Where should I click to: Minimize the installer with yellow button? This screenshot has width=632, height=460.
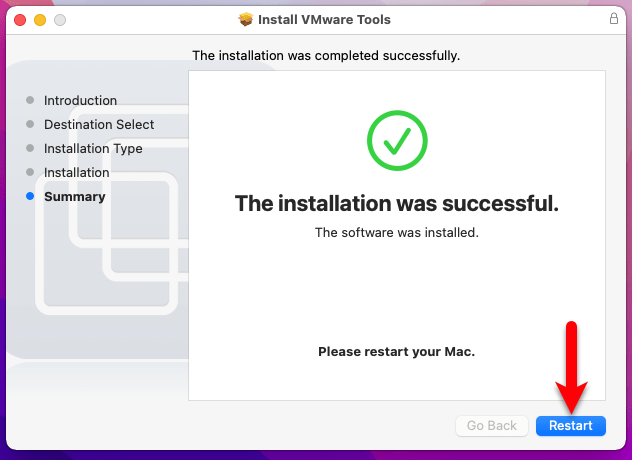click(x=40, y=20)
